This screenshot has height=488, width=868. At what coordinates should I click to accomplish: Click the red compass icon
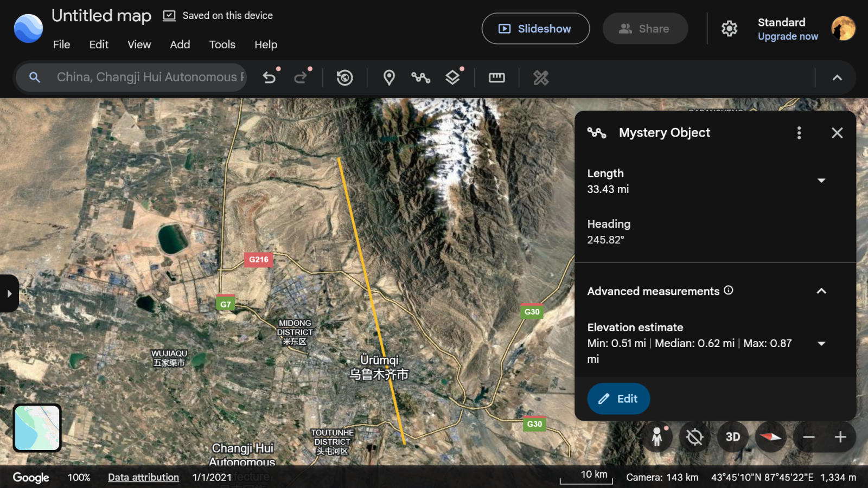[770, 437]
